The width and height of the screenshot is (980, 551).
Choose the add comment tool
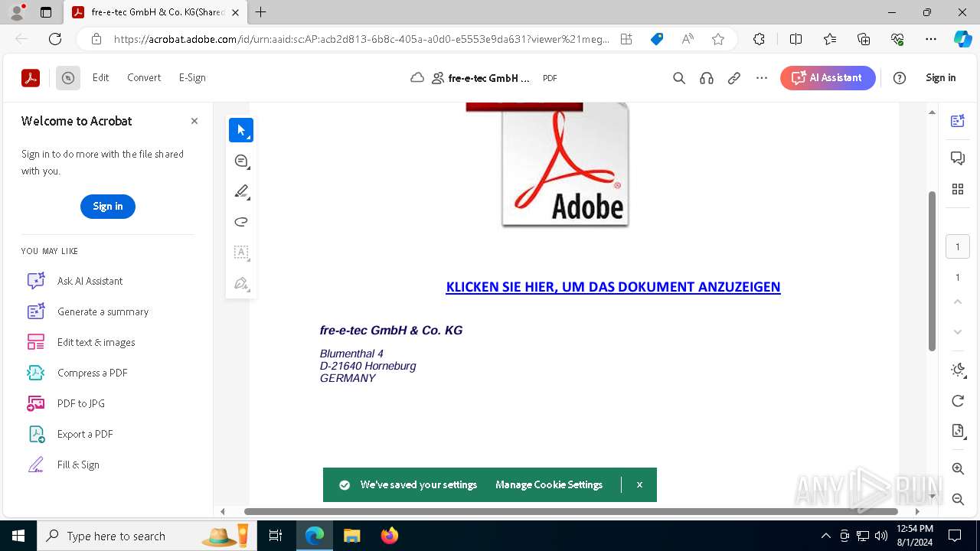241,161
